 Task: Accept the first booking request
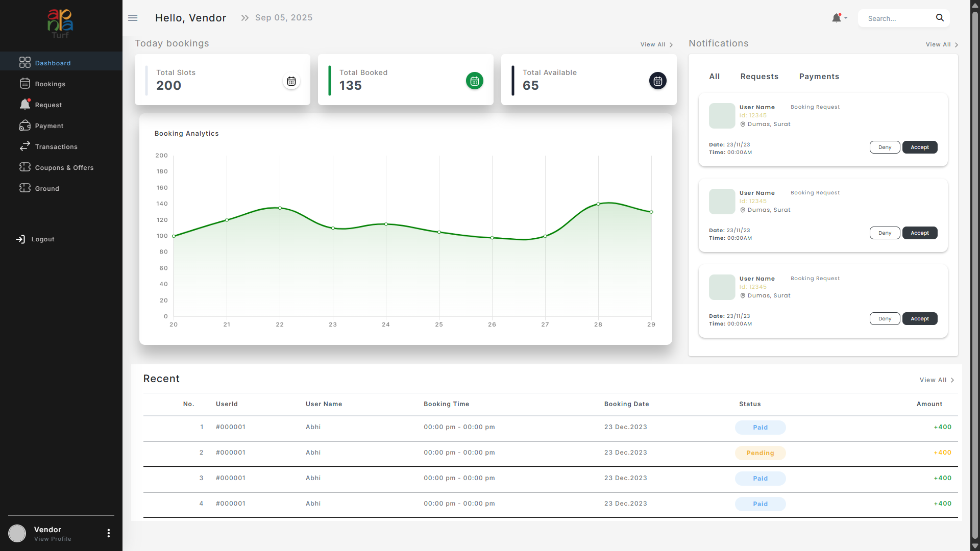coord(919,147)
